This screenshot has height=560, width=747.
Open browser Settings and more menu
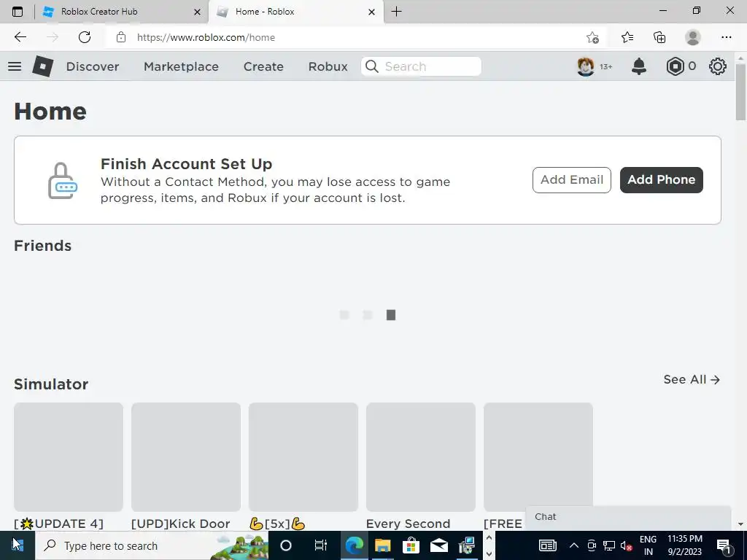tap(726, 37)
